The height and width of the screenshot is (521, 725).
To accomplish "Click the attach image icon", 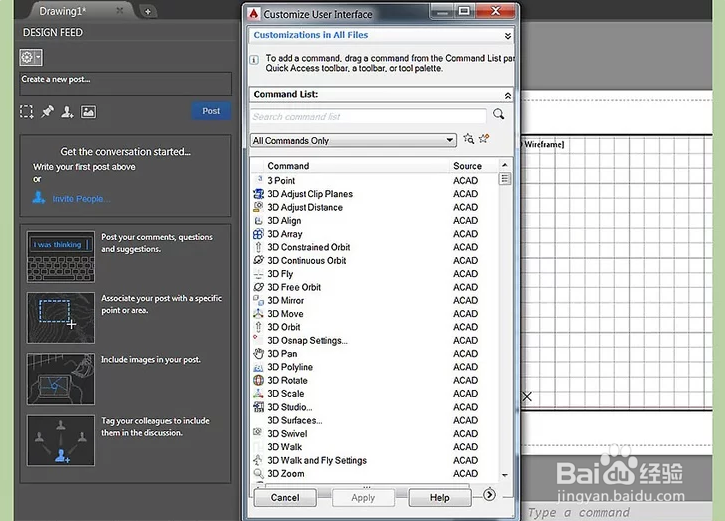I will (88, 111).
